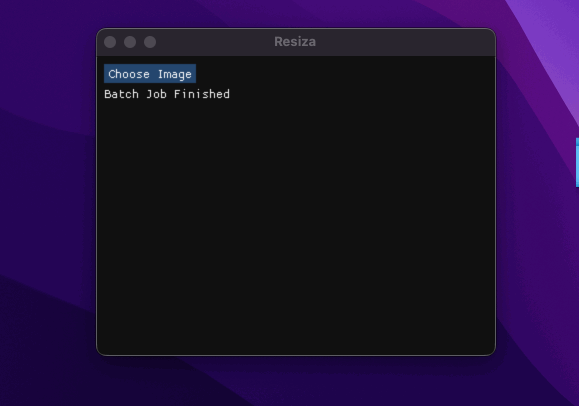Image resolution: width=579 pixels, height=406 pixels.
Task: Click the Resiza title text
Action: [x=295, y=42]
